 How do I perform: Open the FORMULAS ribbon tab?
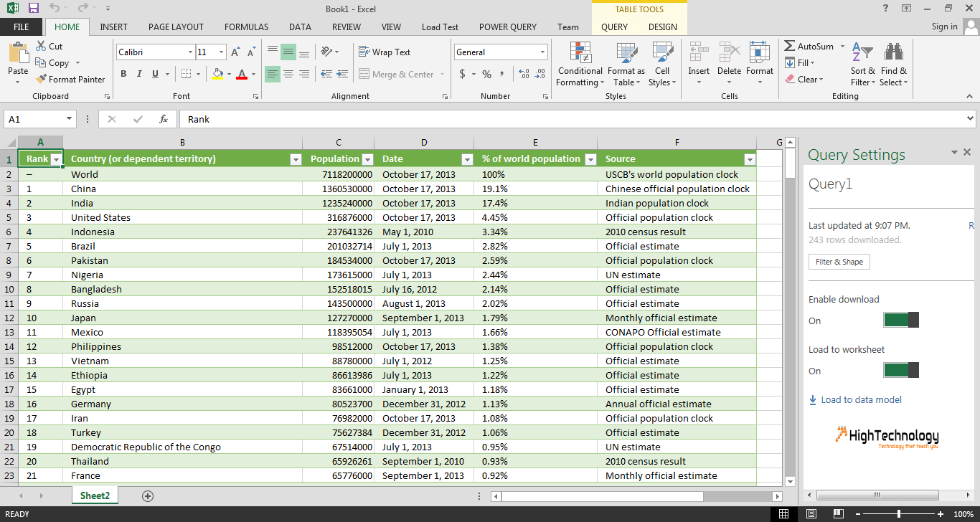pyautogui.click(x=246, y=27)
